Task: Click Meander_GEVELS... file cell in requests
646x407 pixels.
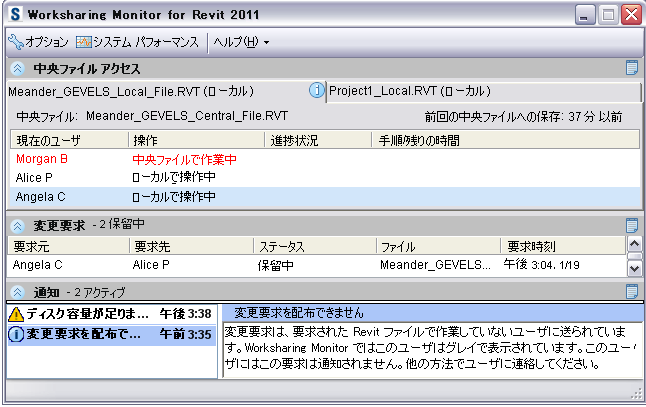Action: [435, 264]
